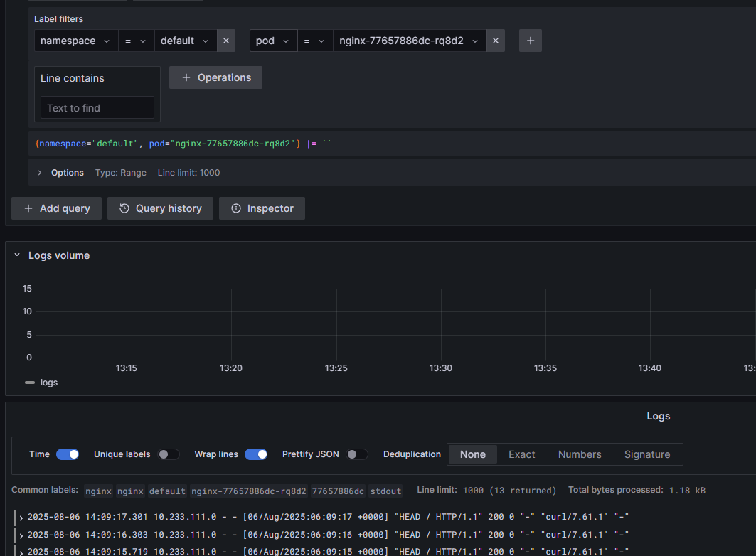Click the Line contains label
This screenshot has width=756, height=556.
pyautogui.click(x=73, y=78)
